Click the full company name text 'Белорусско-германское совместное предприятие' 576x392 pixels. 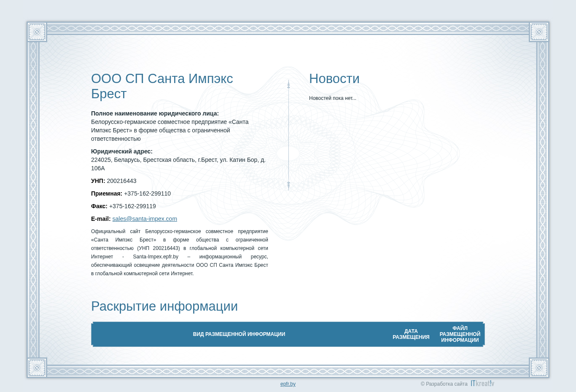(170, 130)
